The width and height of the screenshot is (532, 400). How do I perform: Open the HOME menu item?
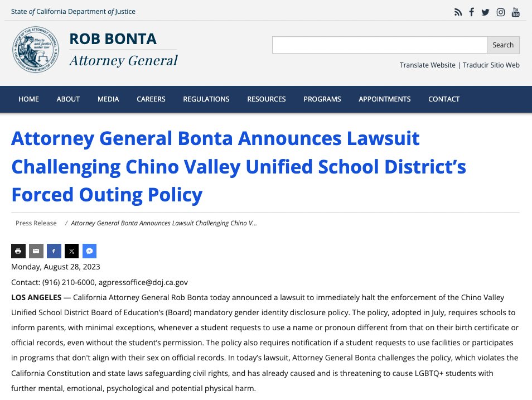(x=28, y=99)
